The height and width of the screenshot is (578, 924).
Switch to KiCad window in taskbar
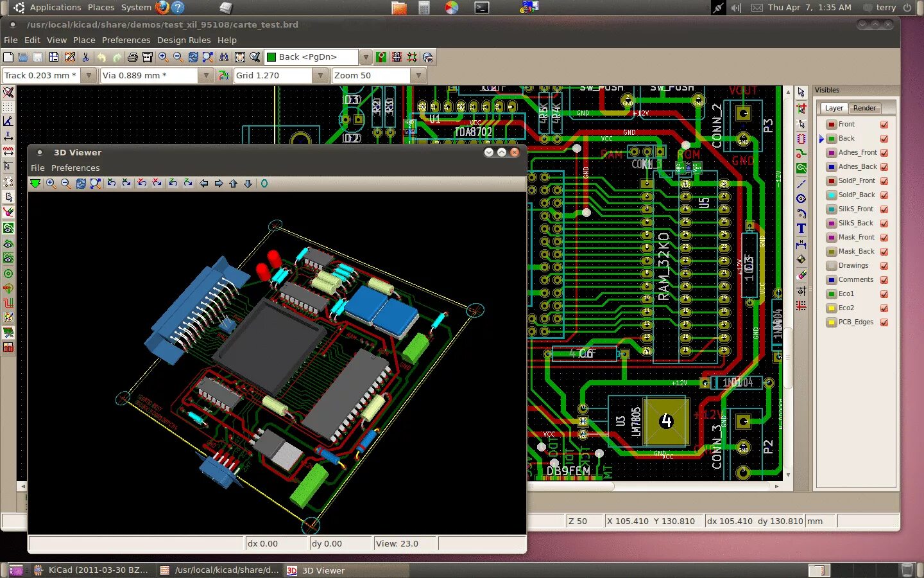click(91, 570)
